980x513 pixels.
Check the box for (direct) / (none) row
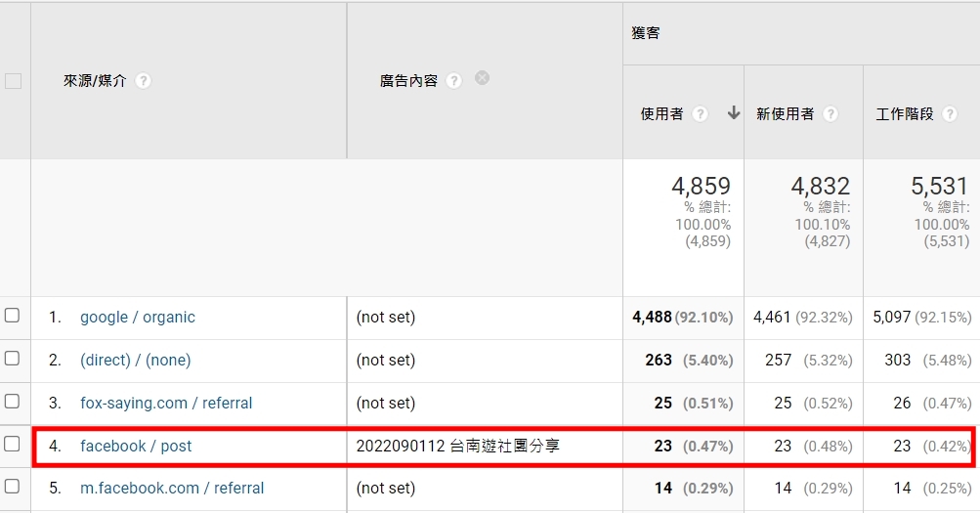(13, 359)
